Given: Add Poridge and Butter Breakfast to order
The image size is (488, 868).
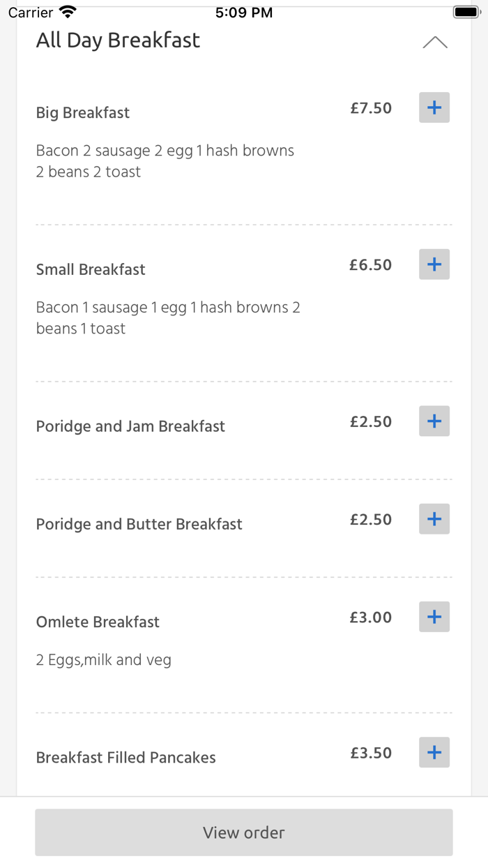Looking at the screenshot, I should [434, 519].
